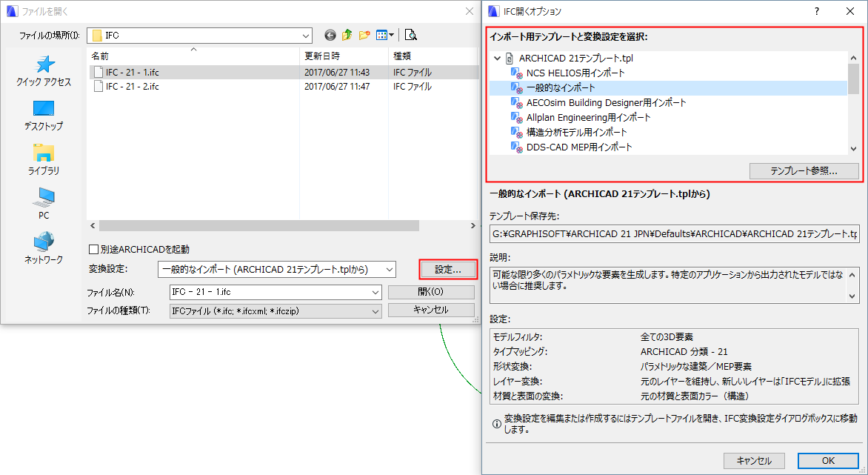
Task: Click the ARCHICAD 21 template file icon
Action: tap(510, 58)
